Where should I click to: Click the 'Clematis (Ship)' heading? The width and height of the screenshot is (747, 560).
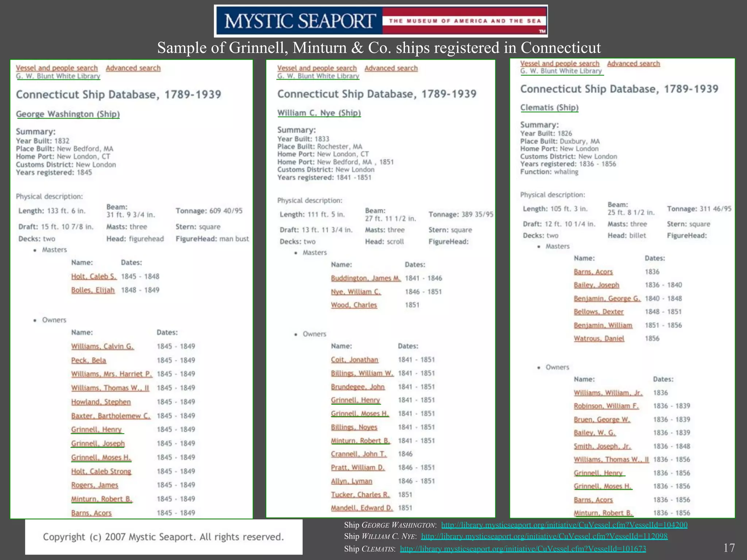[549, 108]
